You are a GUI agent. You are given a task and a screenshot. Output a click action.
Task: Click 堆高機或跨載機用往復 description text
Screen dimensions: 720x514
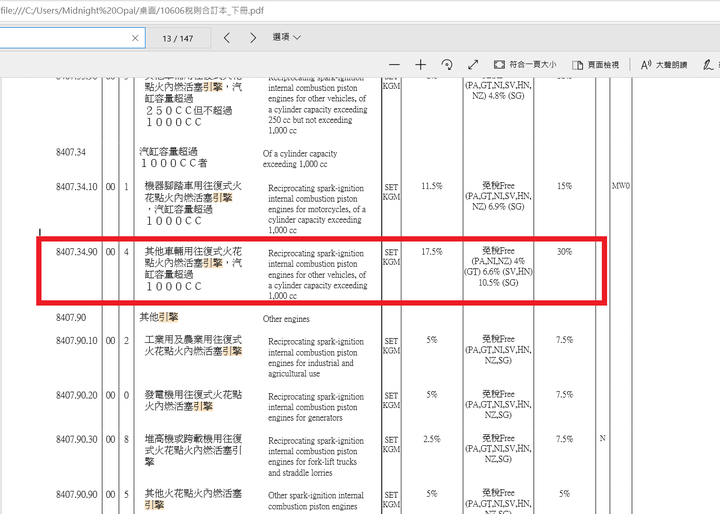(x=193, y=438)
